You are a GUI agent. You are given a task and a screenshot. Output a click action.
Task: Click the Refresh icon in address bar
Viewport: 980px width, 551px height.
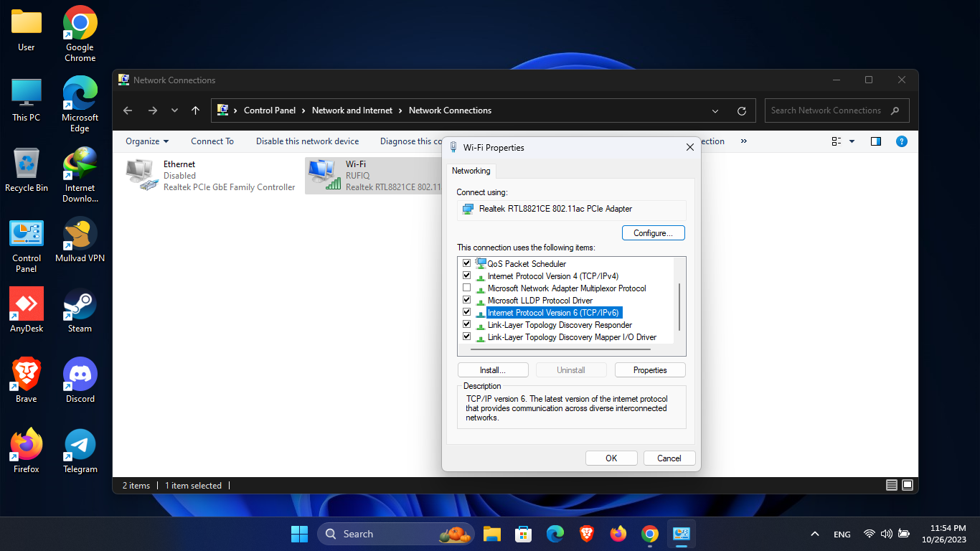point(742,111)
